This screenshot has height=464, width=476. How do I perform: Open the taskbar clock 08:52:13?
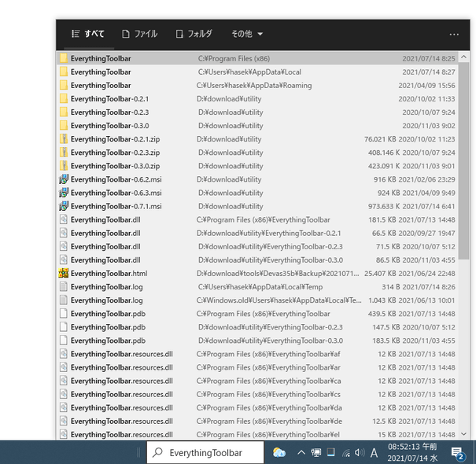pyautogui.click(x=412, y=452)
